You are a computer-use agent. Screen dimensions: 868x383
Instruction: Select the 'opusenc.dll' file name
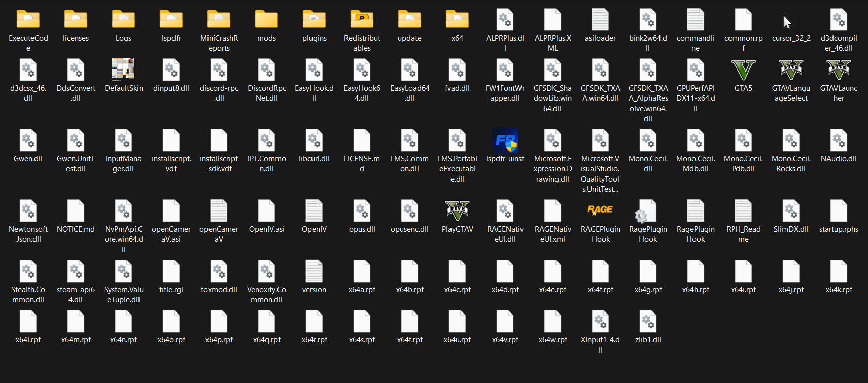click(x=410, y=229)
